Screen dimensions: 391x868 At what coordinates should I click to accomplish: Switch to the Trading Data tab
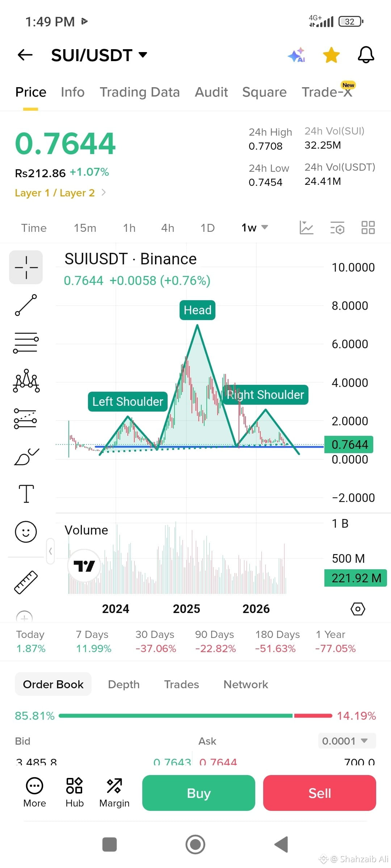[x=140, y=92]
